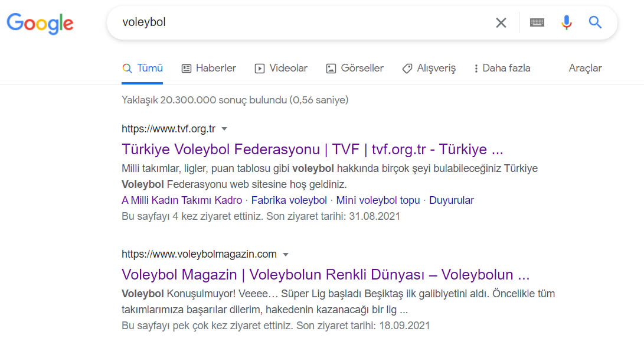The height and width of the screenshot is (351, 644).
Task: Open the Fabrika voleybol sitelink
Action: click(x=289, y=200)
